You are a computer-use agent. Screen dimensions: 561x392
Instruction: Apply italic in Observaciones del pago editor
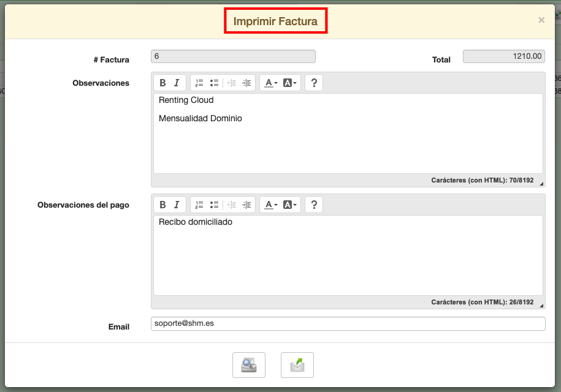(x=177, y=205)
